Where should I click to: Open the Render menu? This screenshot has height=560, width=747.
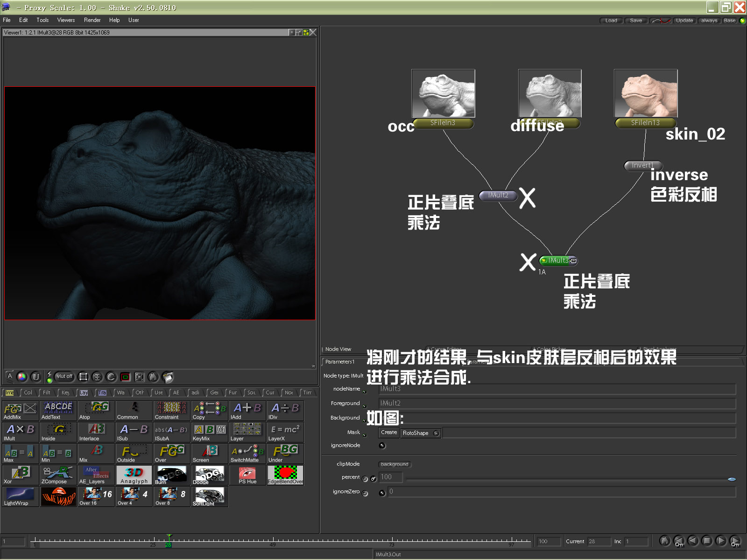coord(92,20)
